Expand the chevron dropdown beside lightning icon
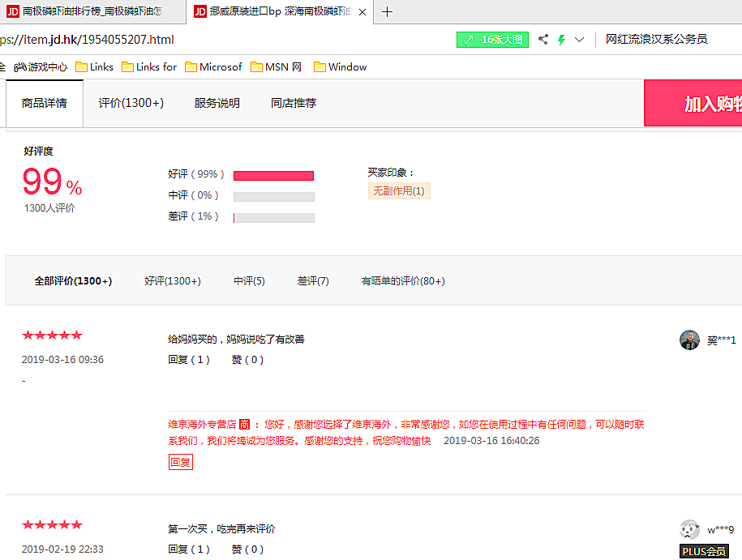Image resolution: width=742 pixels, height=560 pixels. click(579, 40)
